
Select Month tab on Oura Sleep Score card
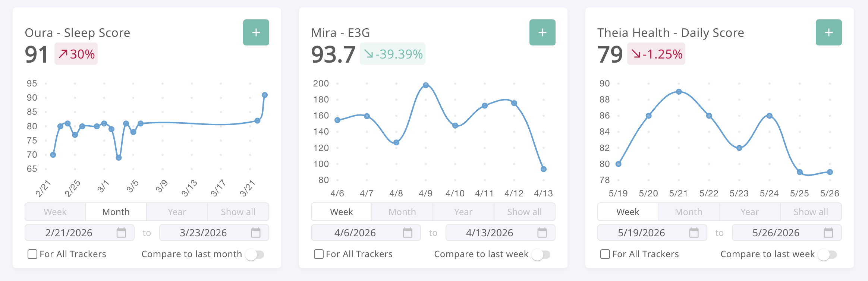pos(116,212)
